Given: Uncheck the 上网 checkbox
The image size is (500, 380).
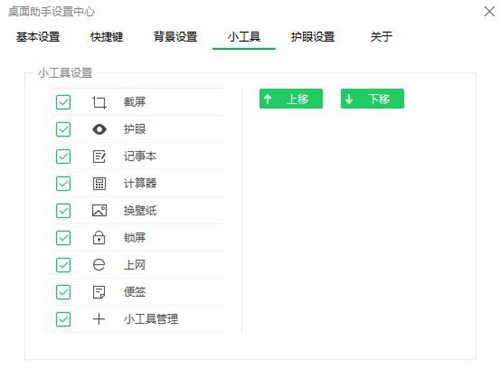Looking at the screenshot, I should click(63, 265).
